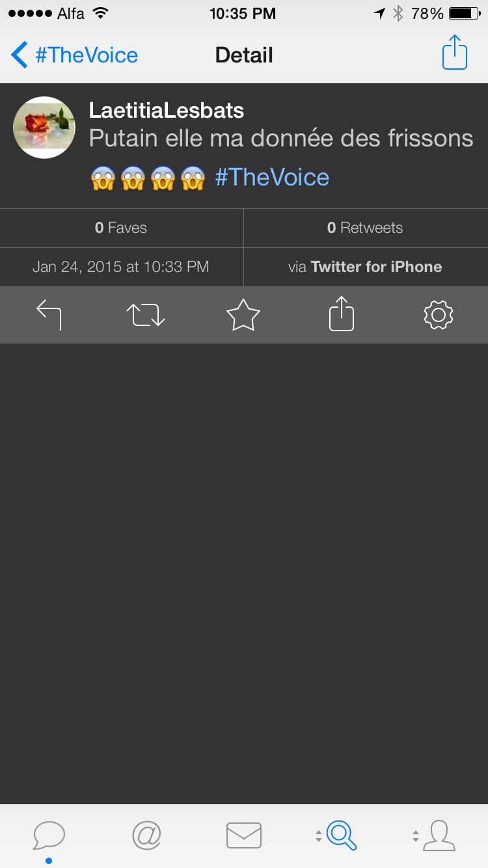Go back to #TheVoice search
This screenshot has height=868, width=488.
pos(74,55)
